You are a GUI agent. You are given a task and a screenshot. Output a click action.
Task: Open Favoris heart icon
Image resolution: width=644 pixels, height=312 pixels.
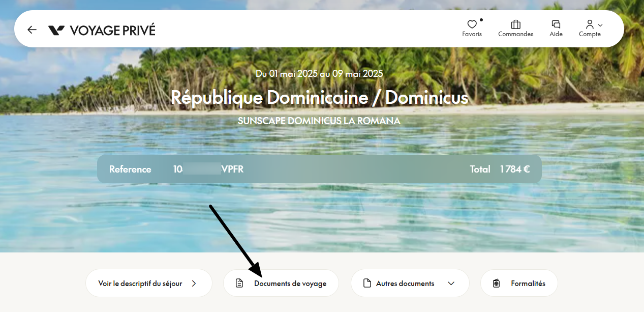(472, 24)
